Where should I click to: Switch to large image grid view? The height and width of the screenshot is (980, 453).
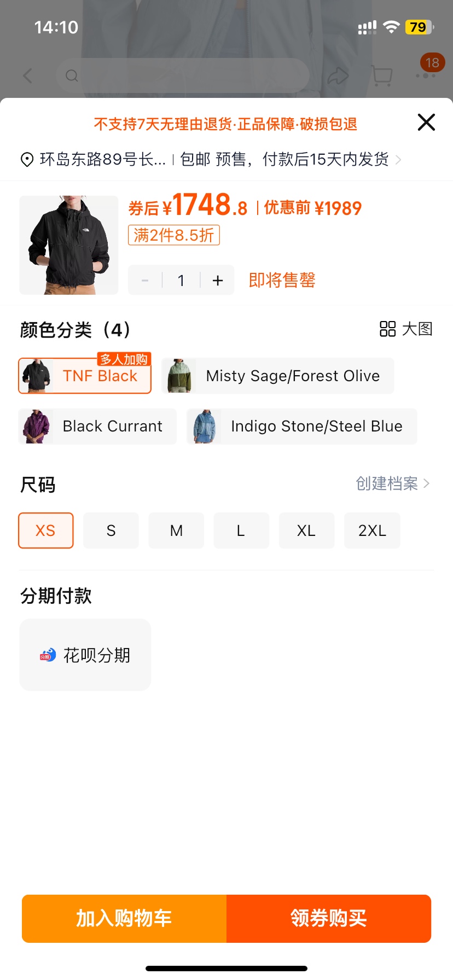point(406,329)
